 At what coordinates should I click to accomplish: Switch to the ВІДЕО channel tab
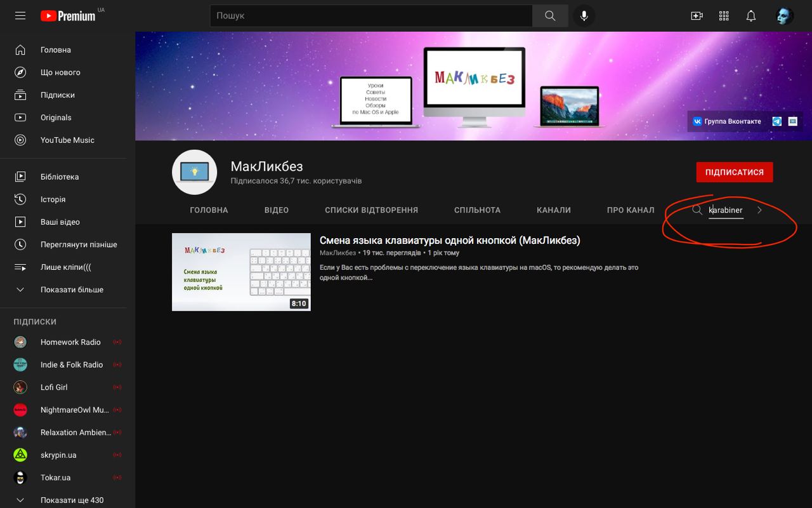coord(277,210)
